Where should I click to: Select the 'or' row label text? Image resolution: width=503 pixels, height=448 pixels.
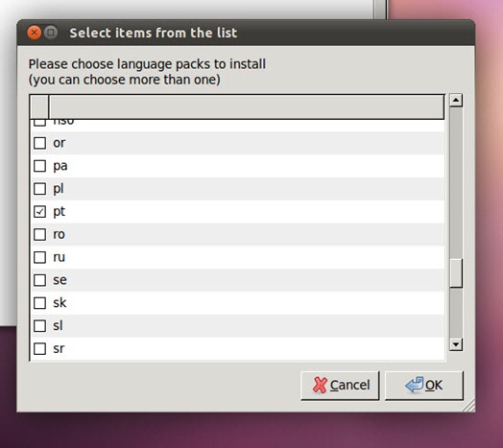(x=60, y=143)
